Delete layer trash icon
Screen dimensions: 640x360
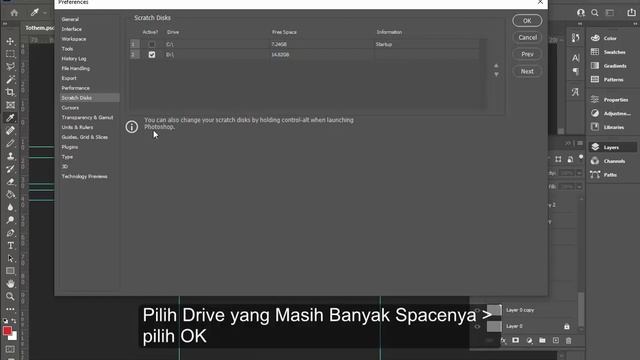(569, 340)
